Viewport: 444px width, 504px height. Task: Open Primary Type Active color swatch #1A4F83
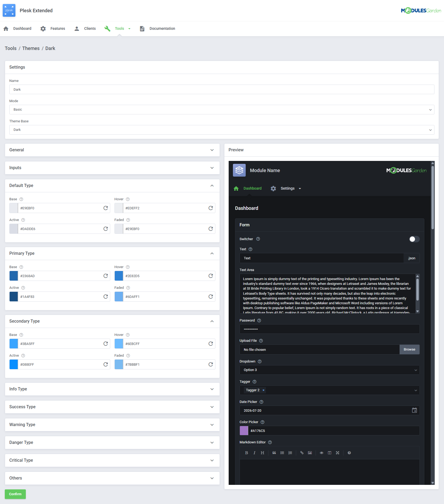coord(14,297)
